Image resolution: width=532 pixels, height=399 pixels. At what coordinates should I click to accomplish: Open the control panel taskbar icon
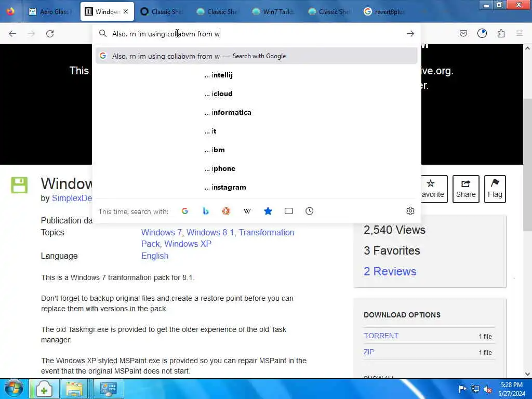[108, 389]
